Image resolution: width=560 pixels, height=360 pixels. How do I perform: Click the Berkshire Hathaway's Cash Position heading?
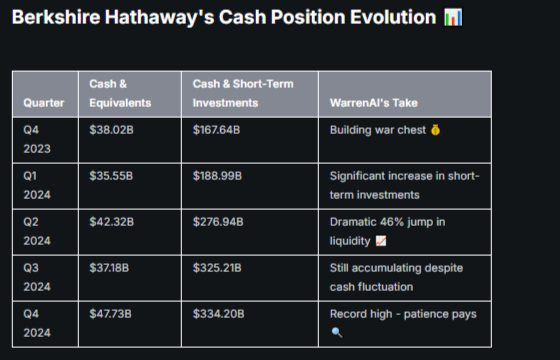[x=224, y=17]
